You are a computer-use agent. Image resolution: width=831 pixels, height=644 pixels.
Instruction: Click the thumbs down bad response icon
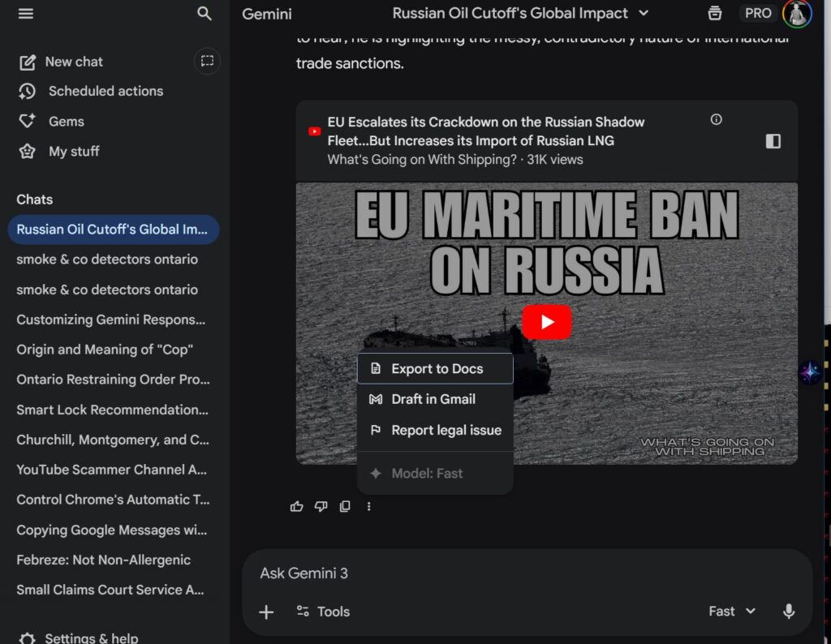click(321, 506)
